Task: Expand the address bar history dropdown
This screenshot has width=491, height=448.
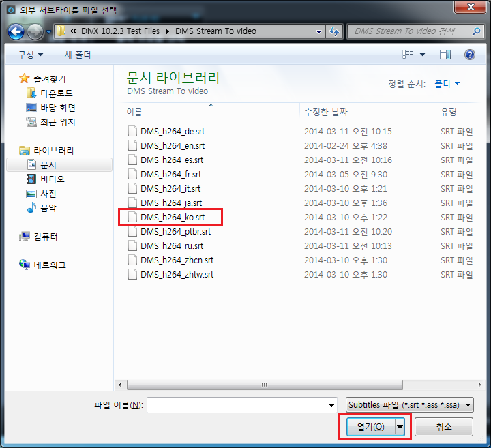Action: [318, 31]
